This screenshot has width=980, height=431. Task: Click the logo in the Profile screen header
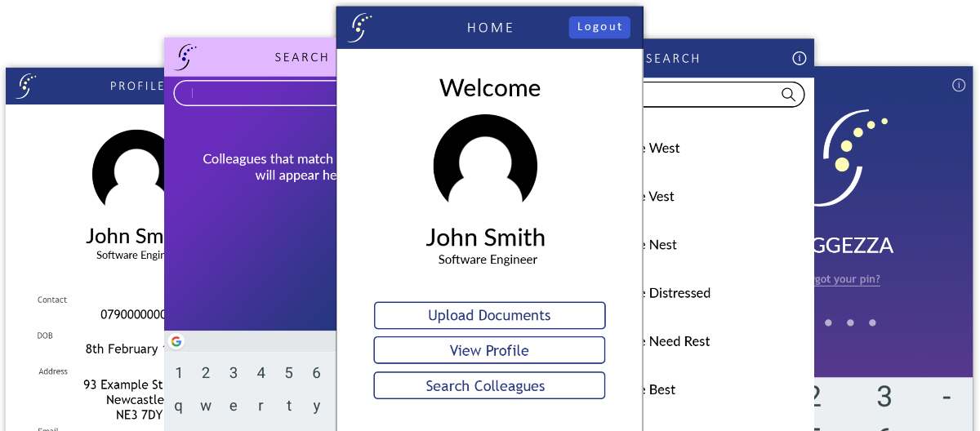tap(27, 86)
